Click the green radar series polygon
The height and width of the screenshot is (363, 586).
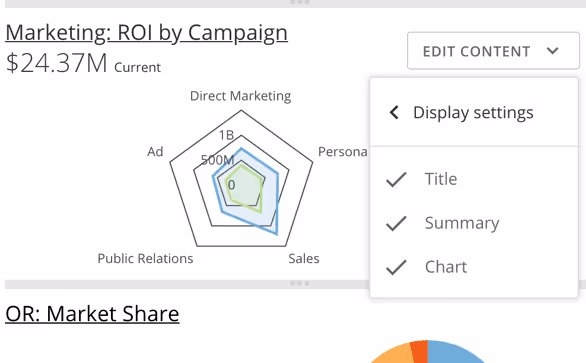tap(245, 187)
